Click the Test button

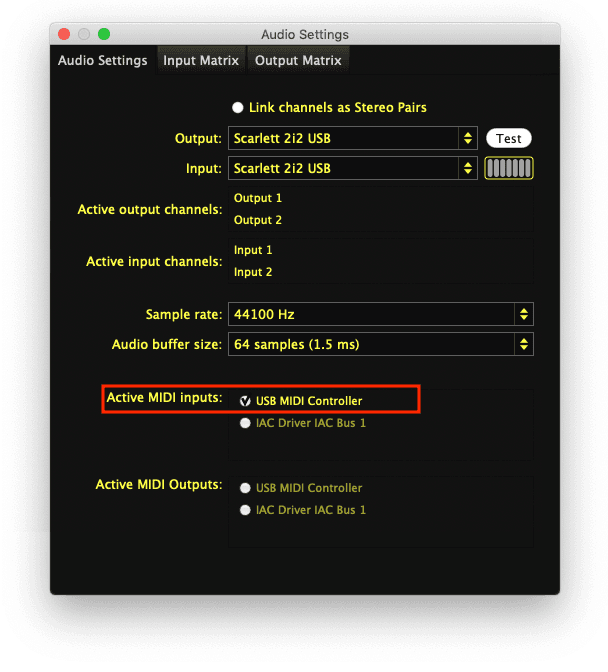point(509,138)
